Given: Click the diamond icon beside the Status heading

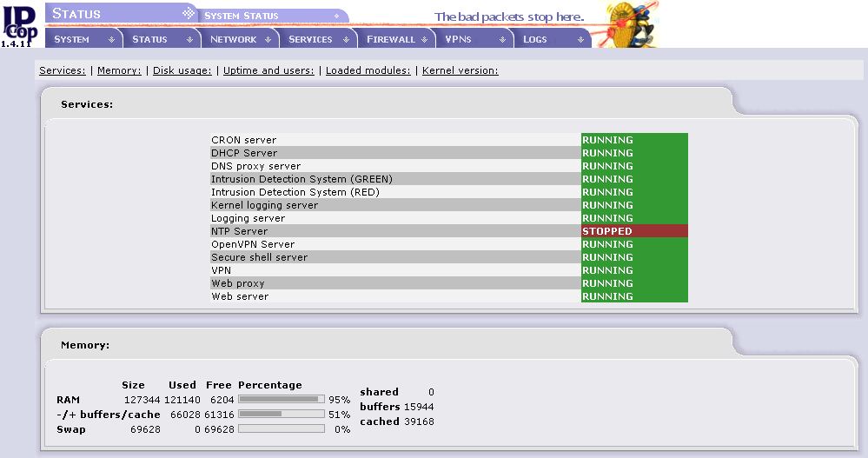Looking at the screenshot, I should [x=188, y=14].
